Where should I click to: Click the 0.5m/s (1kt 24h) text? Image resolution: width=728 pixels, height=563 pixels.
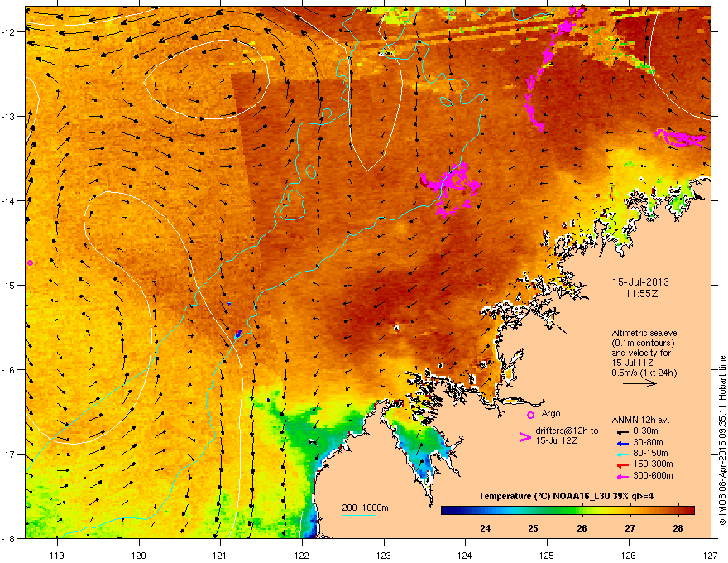pos(644,373)
